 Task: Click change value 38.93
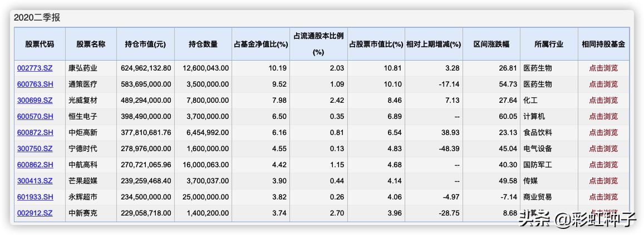point(451,132)
